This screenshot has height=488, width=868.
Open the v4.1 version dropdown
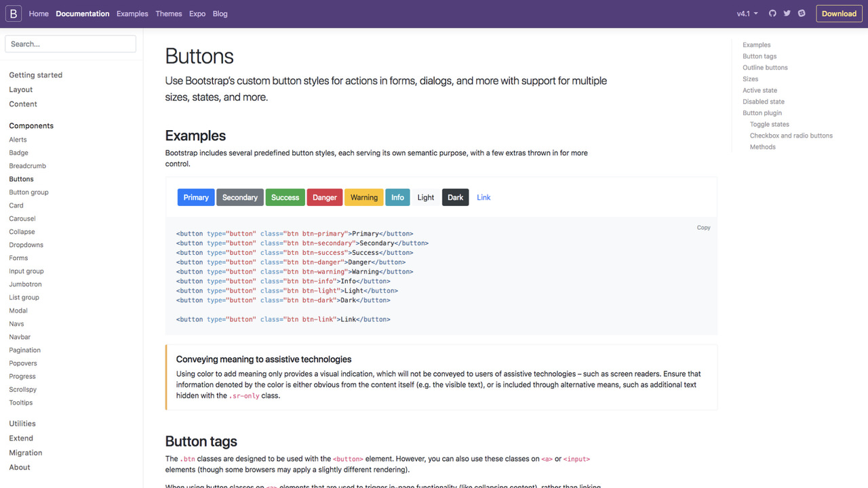747,14
